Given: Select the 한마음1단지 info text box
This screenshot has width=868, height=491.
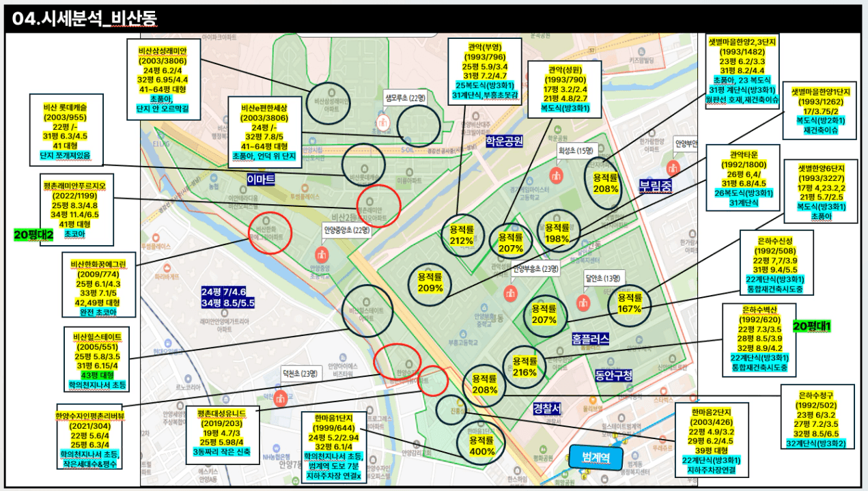Looking at the screenshot, I should pyautogui.click(x=334, y=447).
